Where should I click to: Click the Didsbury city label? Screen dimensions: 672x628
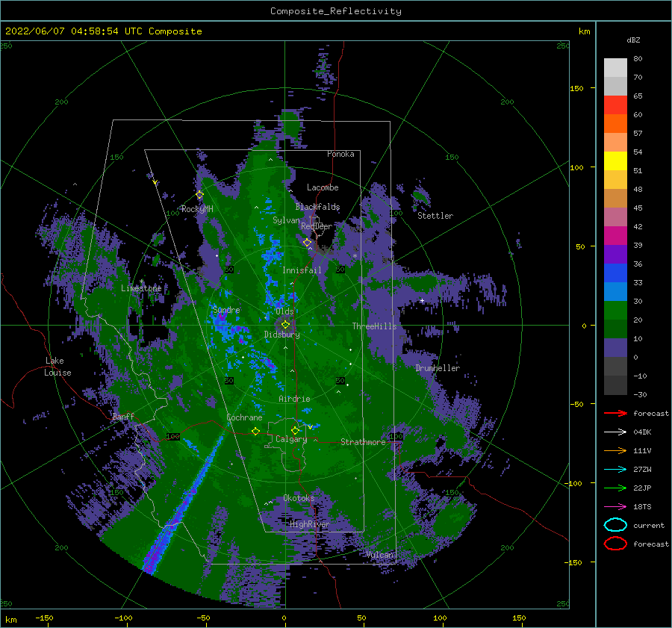point(282,335)
